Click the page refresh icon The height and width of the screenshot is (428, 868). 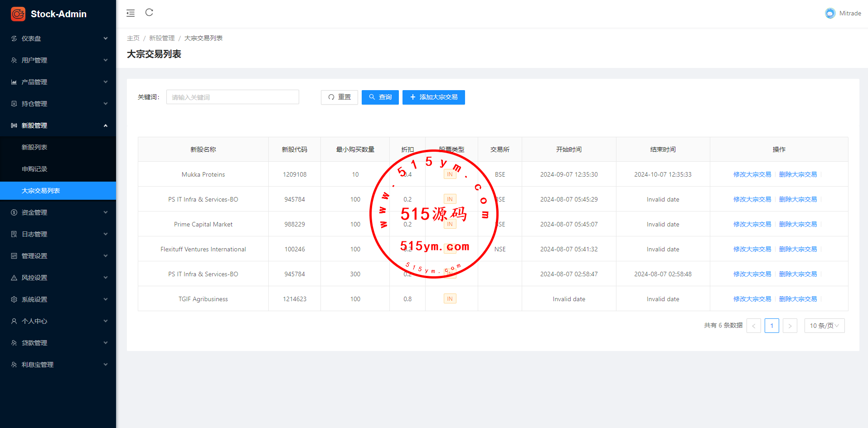coord(149,13)
